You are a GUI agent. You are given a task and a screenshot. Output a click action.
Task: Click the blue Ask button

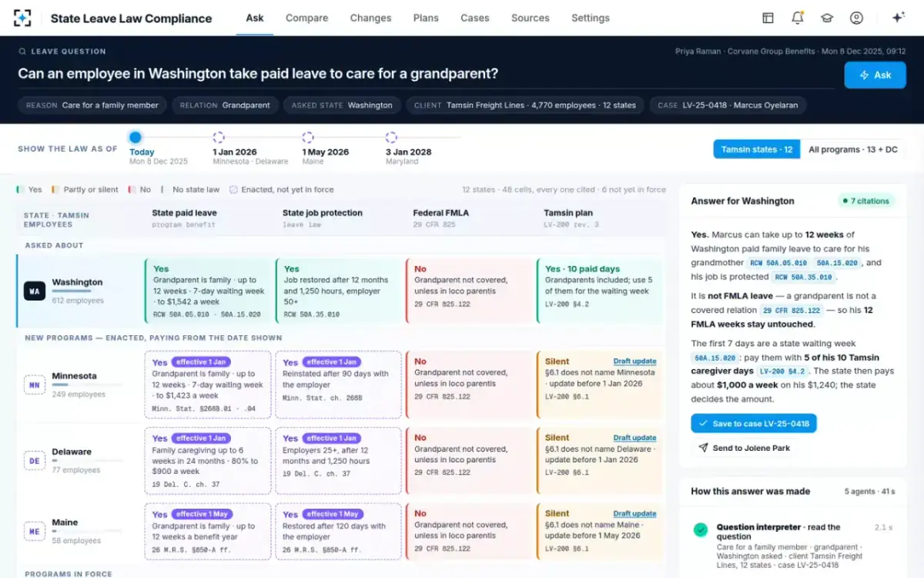click(875, 75)
